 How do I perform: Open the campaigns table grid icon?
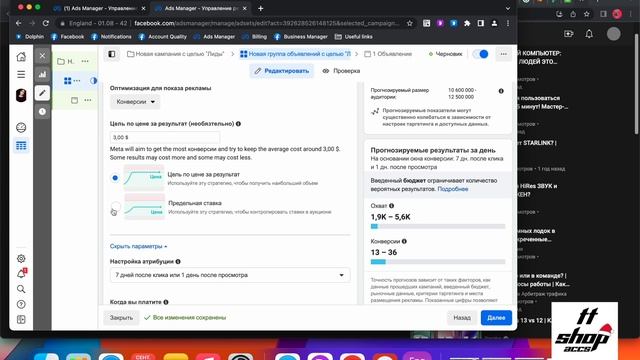(x=21, y=146)
